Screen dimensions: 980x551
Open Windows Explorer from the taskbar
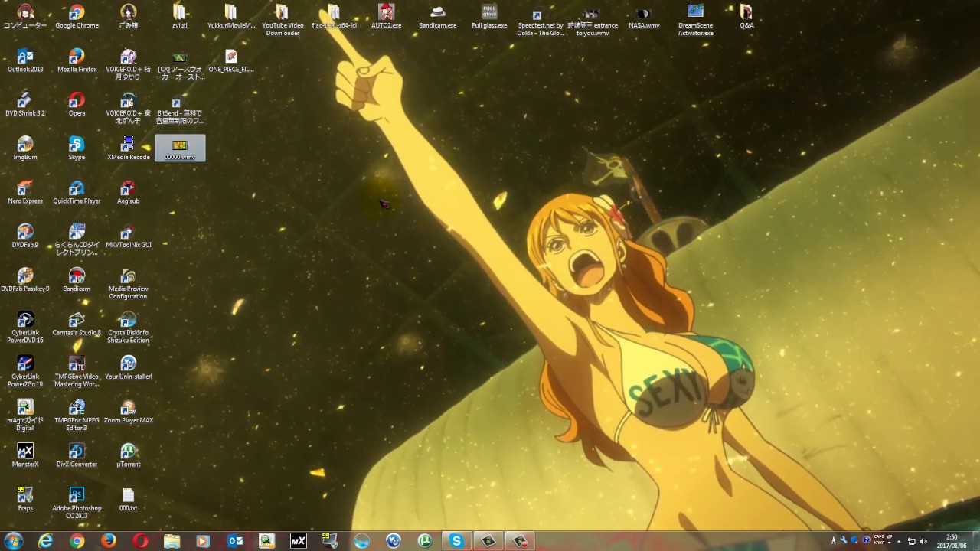(x=171, y=541)
